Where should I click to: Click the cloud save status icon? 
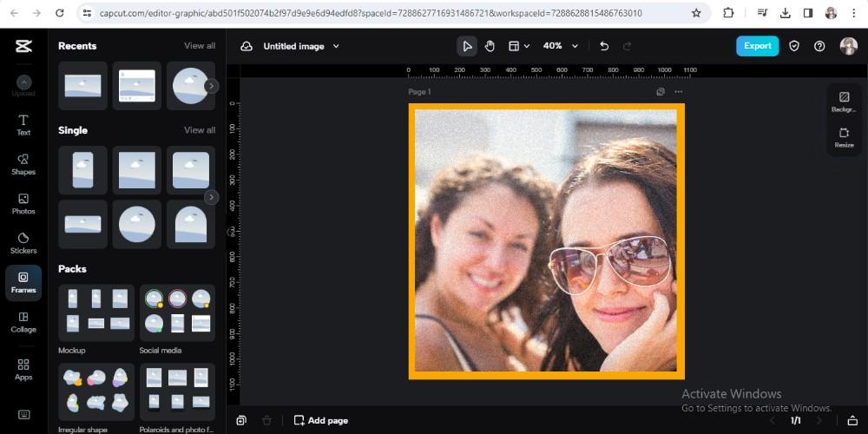(x=247, y=47)
